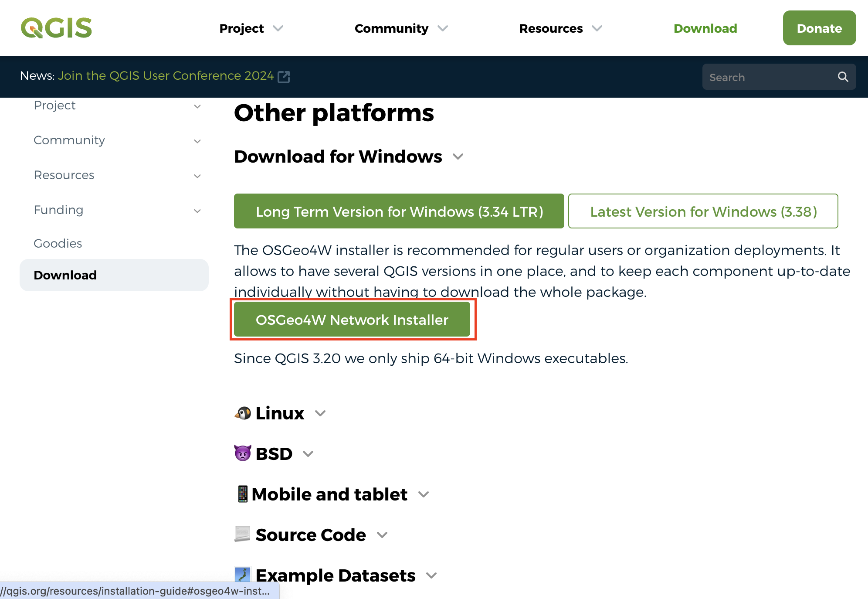Expand the Funding chevron in sidebar

(x=197, y=211)
